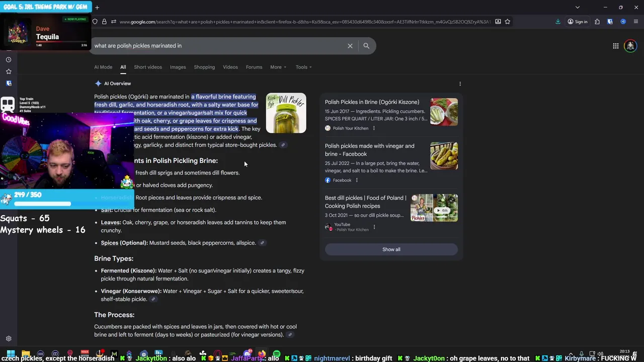The width and height of the screenshot is (644, 362).
Task: Click the history clock icon in left sidebar
Action: coord(9,59)
